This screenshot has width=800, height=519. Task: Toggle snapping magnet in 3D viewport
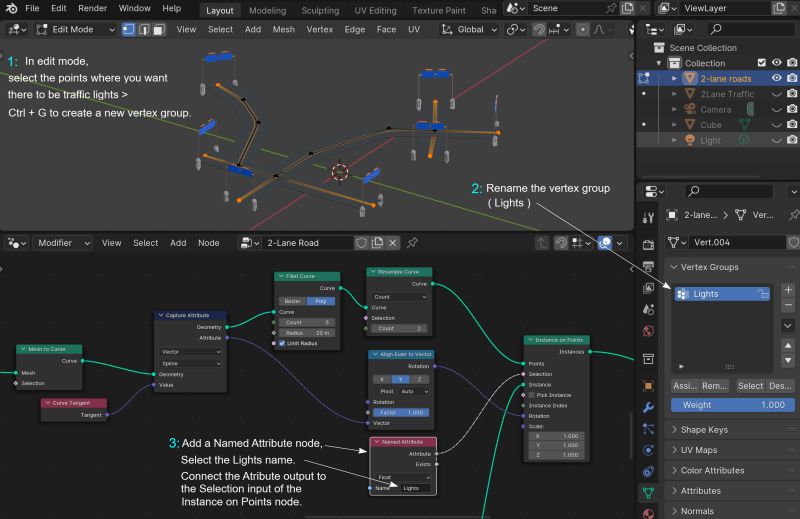[x=539, y=30]
